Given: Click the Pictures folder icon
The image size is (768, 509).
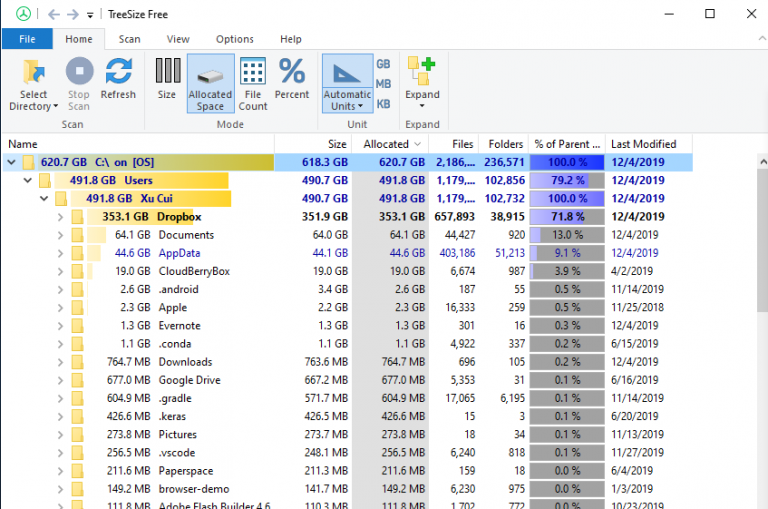Looking at the screenshot, I should 77,434.
